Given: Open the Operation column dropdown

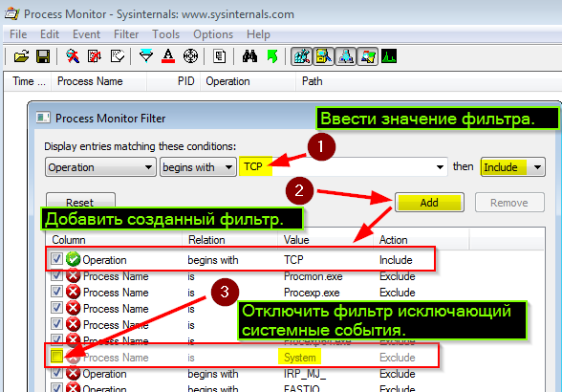Looking at the screenshot, I should click(100, 167).
